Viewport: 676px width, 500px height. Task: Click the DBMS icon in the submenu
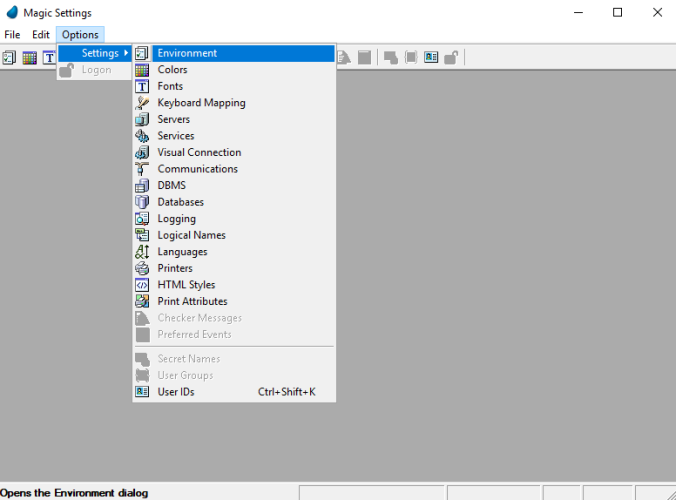point(142,185)
